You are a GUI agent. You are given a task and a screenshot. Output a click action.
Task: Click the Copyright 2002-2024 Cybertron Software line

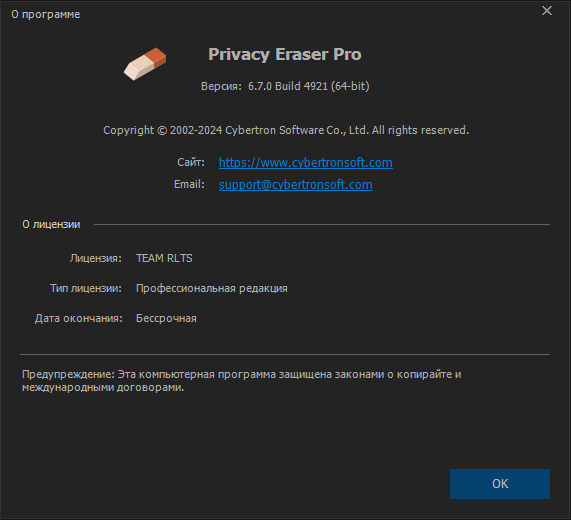(286, 130)
